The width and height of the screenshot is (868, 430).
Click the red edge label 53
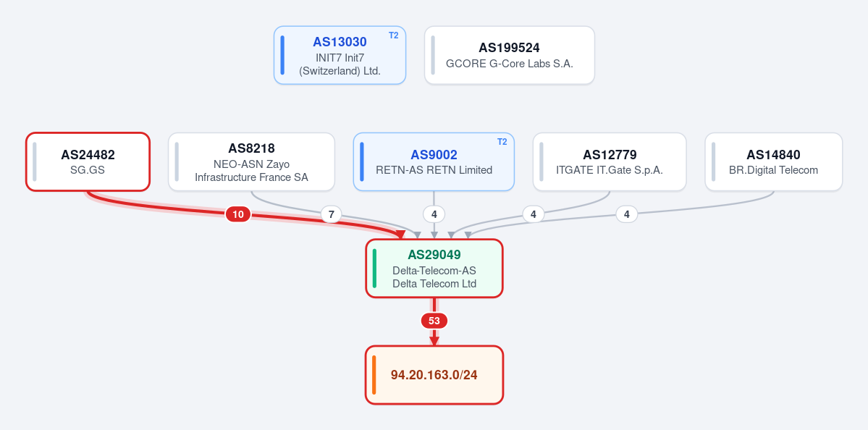[434, 321]
